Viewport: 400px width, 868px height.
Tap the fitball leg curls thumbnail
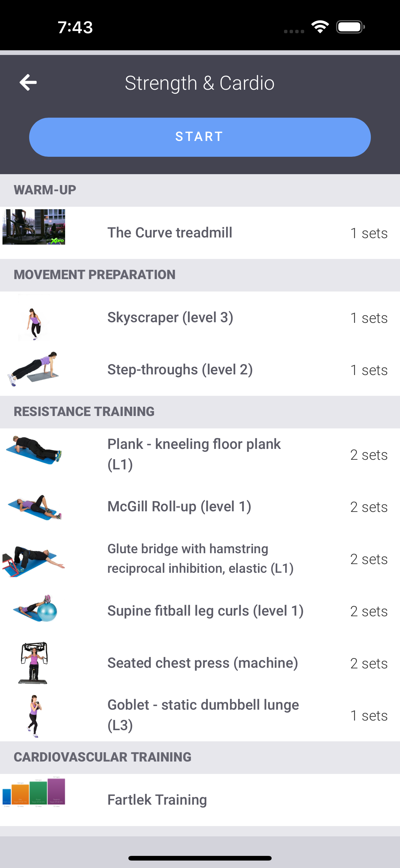point(35,608)
